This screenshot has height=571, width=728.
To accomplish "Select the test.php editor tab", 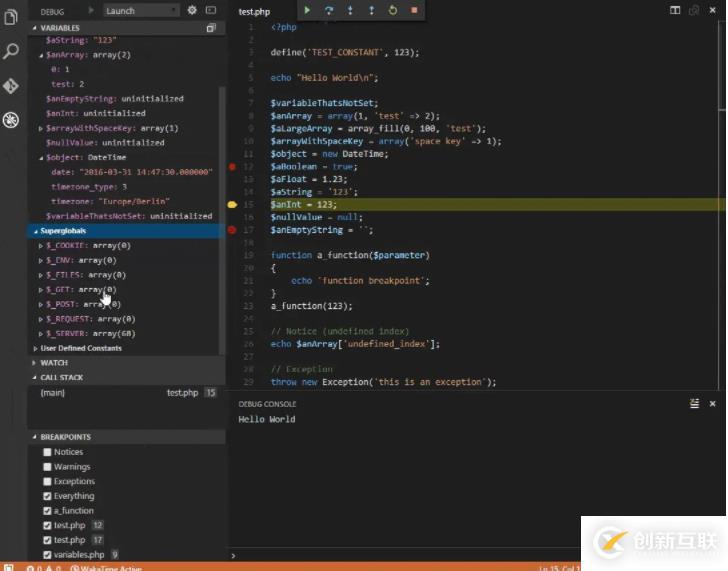I will 254,11.
